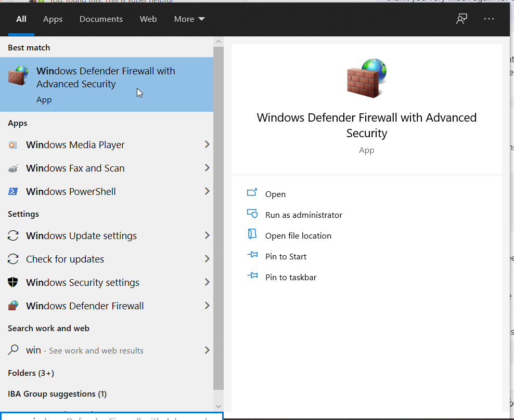Click Pin to Start
The image size is (514, 420).
click(286, 256)
